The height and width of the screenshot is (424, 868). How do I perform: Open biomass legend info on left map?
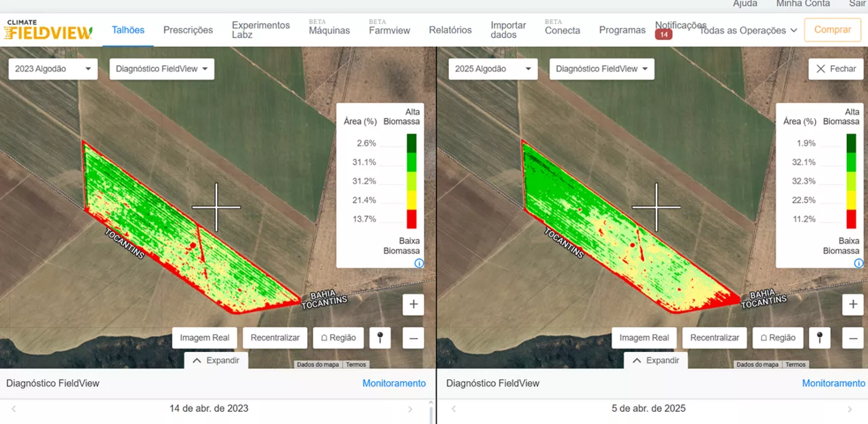[419, 263]
